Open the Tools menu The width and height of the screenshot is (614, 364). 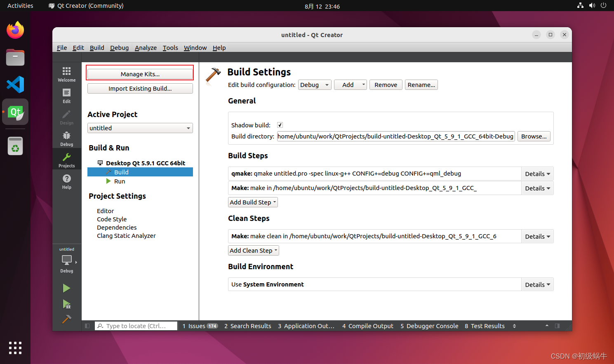click(x=170, y=48)
